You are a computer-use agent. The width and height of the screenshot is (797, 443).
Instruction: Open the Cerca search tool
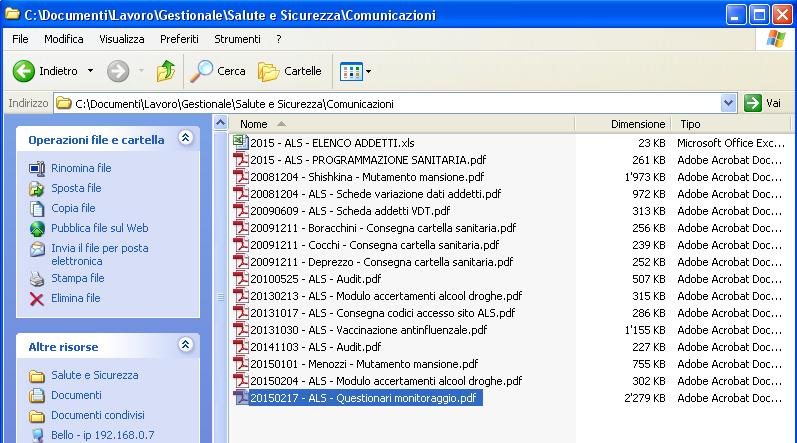[x=218, y=71]
